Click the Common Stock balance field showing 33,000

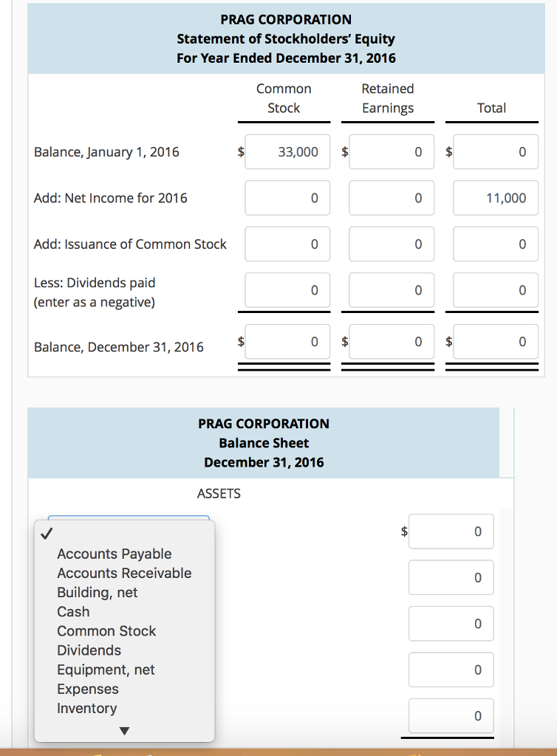click(287, 152)
